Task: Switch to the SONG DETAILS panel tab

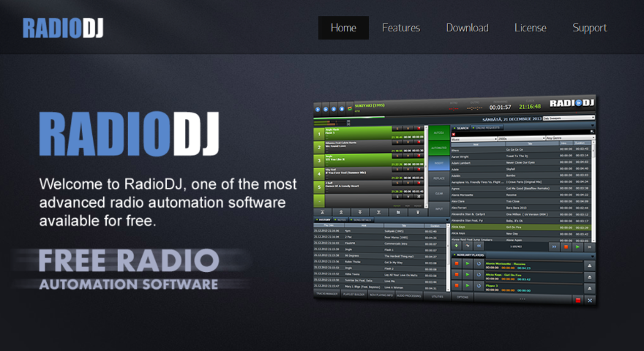Action: click(x=361, y=219)
